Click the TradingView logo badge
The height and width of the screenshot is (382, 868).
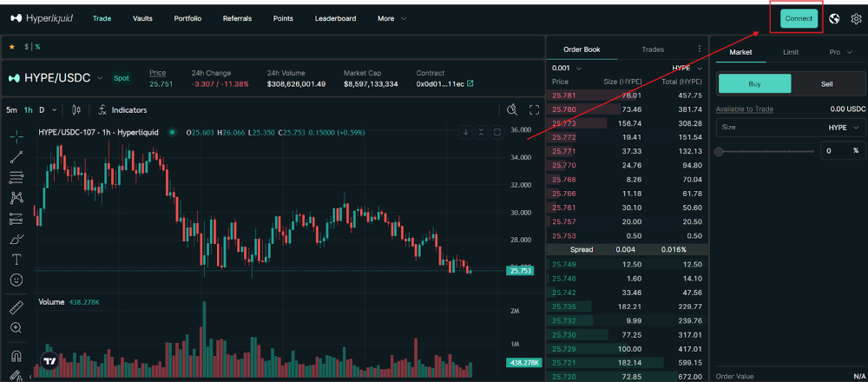[50, 361]
